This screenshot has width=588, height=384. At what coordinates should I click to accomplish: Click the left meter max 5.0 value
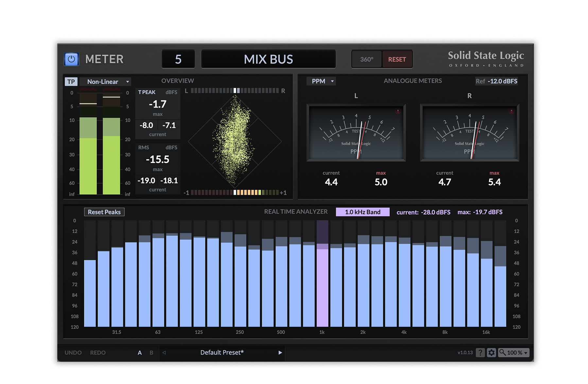tap(381, 182)
